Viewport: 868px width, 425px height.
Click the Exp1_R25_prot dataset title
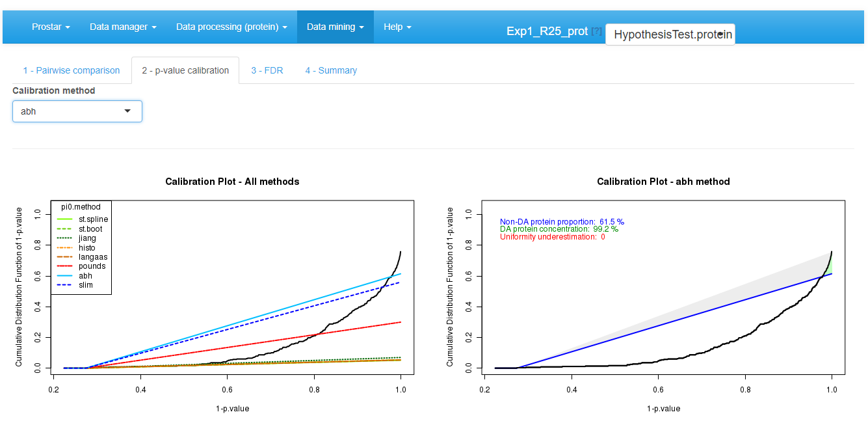(547, 31)
